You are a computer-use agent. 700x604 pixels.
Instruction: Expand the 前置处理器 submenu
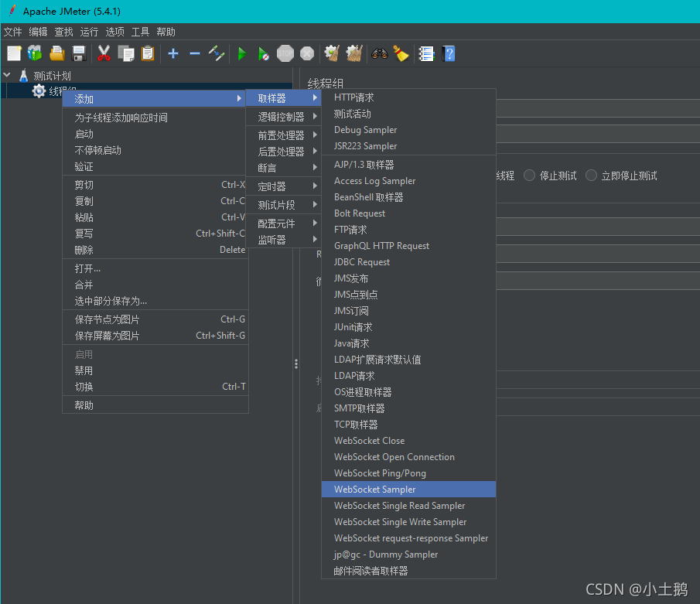pyautogui.click(x=283, y=135)
